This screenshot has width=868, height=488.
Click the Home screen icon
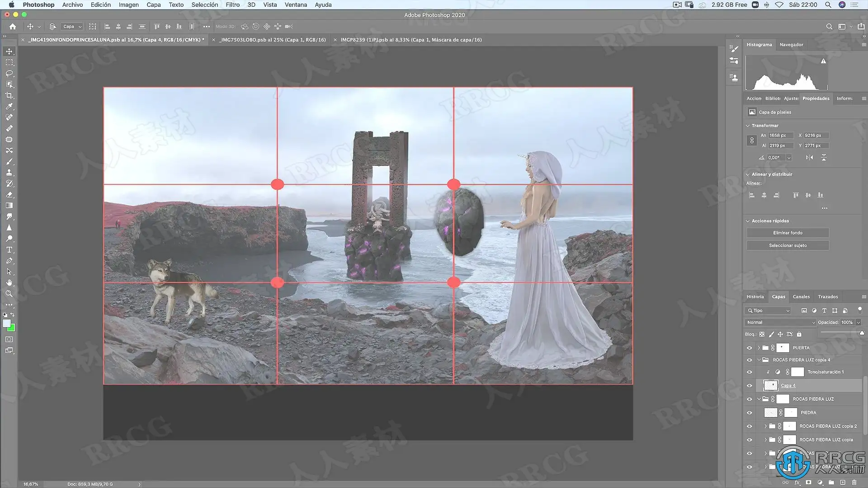click(x=13, y=27)
